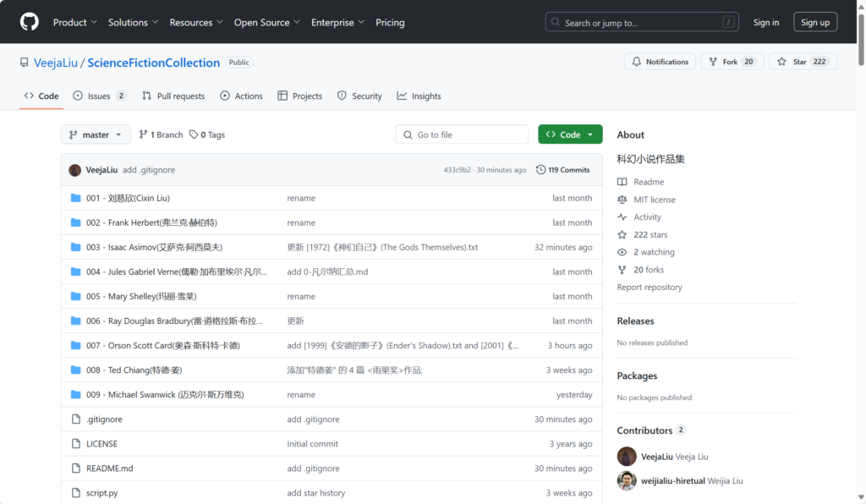Switch to the Pull requests tab
Viewport: 866px width, 504px height.
coord(173,96)
